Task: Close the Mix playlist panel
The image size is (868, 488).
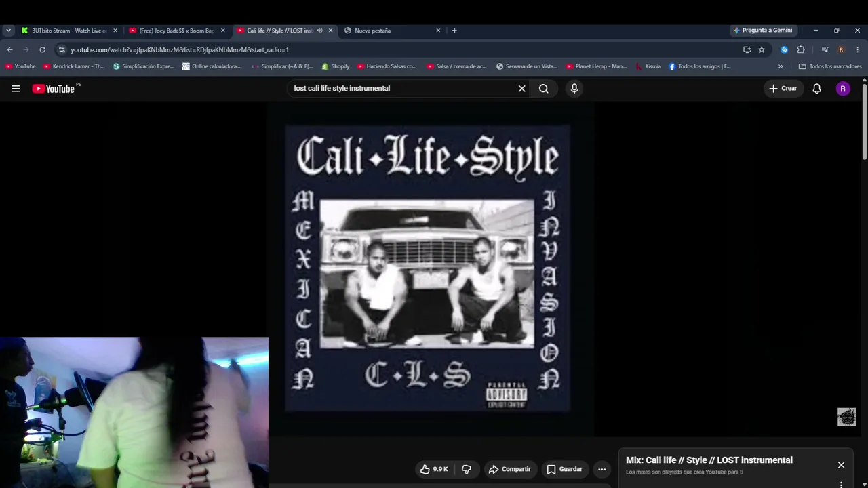Action: point(841,465)
